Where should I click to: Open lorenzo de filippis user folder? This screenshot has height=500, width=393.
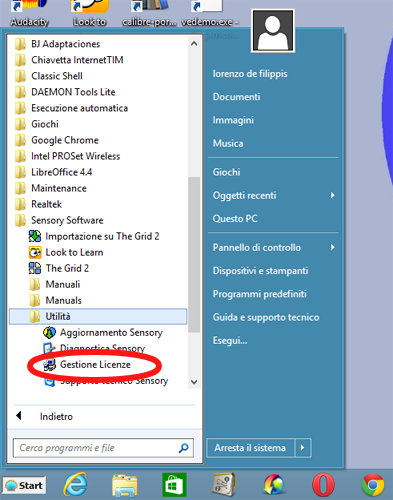pyautogui.click(x=250, y=74)
